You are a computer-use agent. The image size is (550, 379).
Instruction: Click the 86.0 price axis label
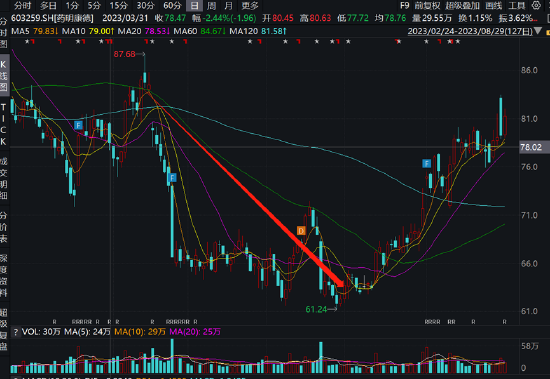tap(529, 70)
